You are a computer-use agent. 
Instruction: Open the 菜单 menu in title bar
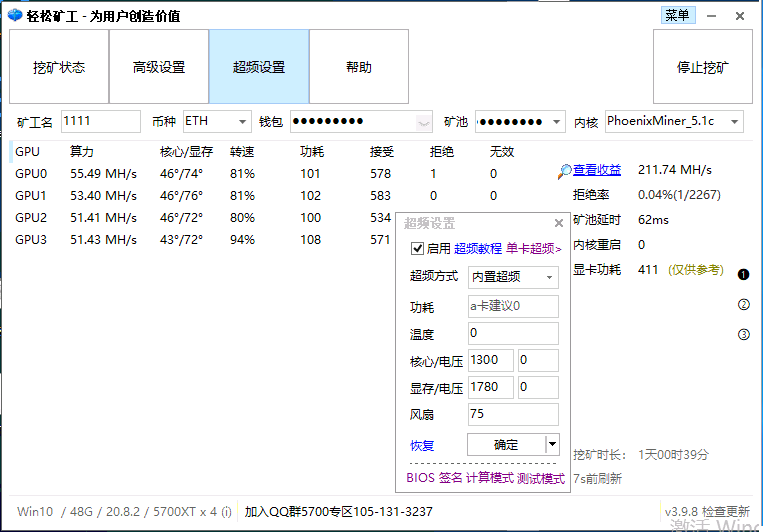[x=677, y=15]
